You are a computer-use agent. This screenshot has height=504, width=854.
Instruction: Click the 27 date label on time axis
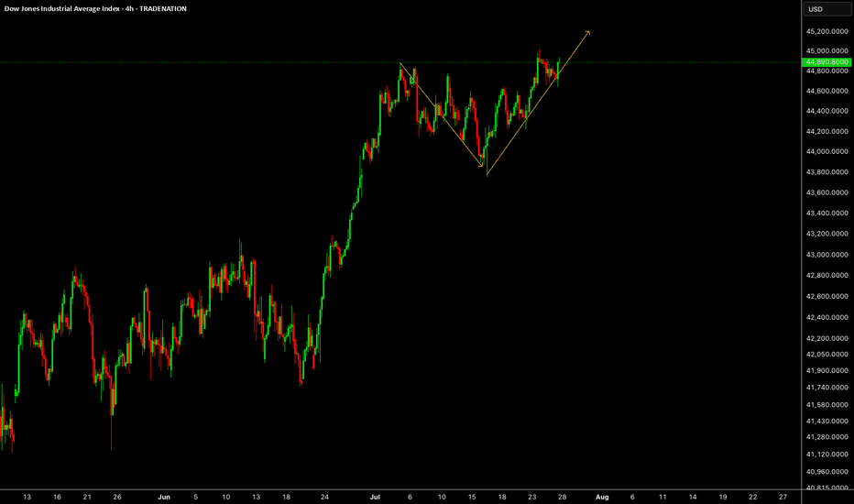pos(783,497)
